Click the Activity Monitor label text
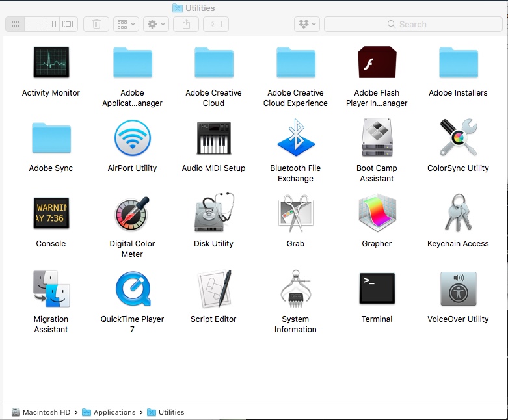The width and height of the screenshot is (508, 420). pos(51,92)
